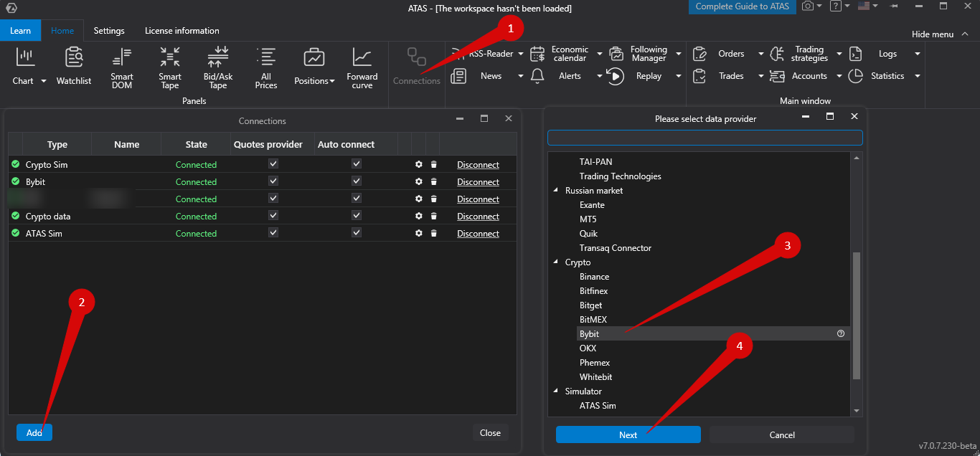The width and height of the screenshot is (980, 456).
Task: Select the Home tab
Action: pos(62,31)
